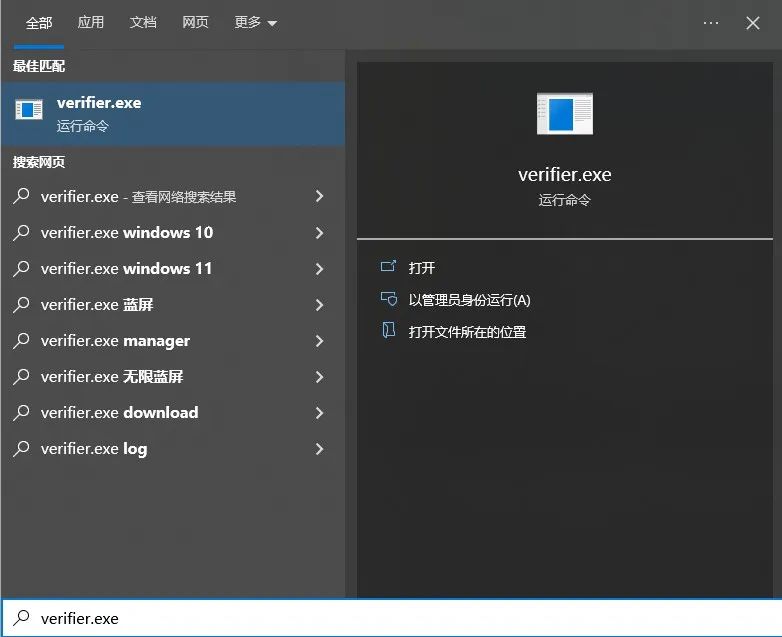Switch to the 网页 tab
The height and width of the screenshot is (637, 782).
[195, 22]
